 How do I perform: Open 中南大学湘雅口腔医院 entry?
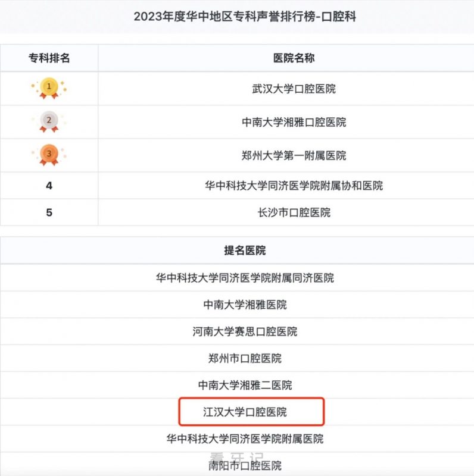pos(294,122)
